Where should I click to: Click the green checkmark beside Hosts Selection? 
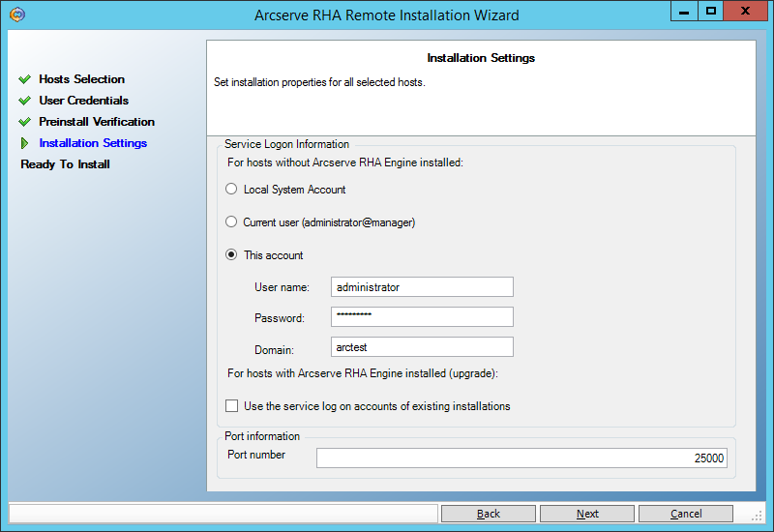point(25,79)
